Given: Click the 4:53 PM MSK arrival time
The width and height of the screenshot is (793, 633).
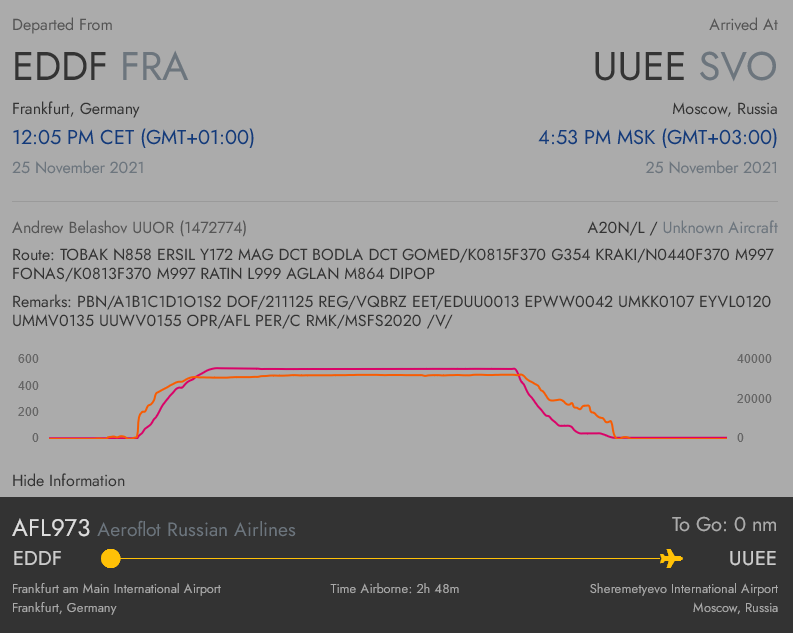Looking at the screenshot, I should 657,137.
